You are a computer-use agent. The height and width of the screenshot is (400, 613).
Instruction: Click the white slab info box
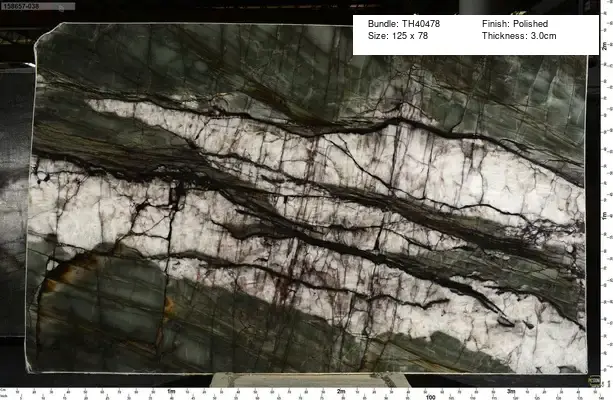point(468,29)
